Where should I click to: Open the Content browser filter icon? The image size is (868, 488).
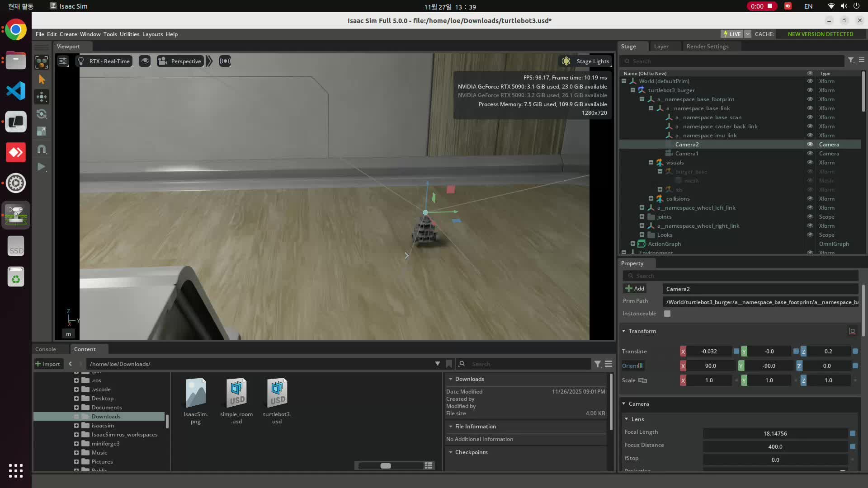598,364
